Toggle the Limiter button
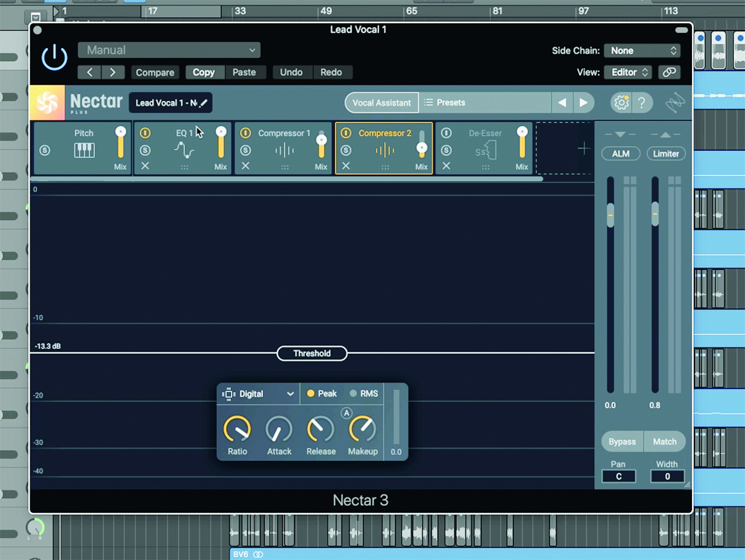This screenshot has width=745, height=560. 666,153
